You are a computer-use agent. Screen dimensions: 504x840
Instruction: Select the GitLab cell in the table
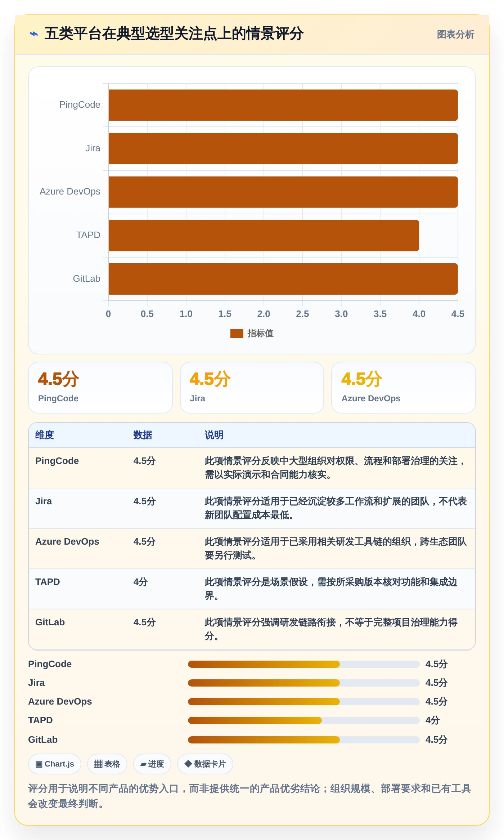coord(50,622)
